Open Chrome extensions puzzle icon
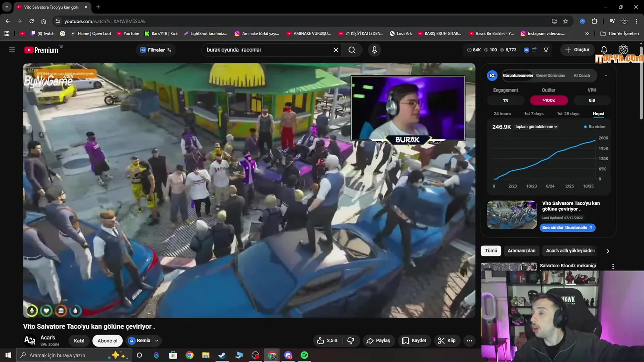Image resolution: width=644 pixels, height=362 pixels. [x=594, y=21]
